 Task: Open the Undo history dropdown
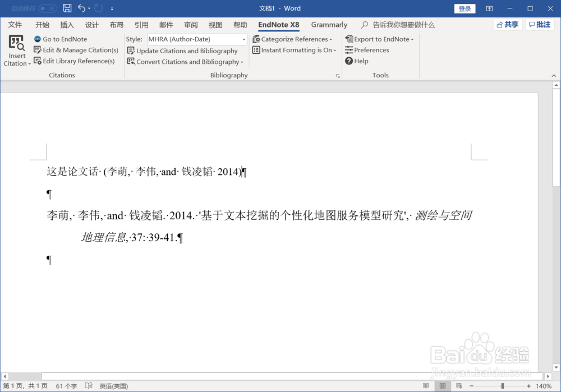pos(89,8)
